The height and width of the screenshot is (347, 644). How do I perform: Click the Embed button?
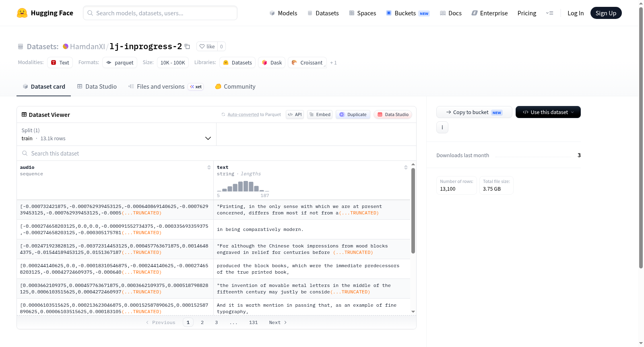point(320,114)
